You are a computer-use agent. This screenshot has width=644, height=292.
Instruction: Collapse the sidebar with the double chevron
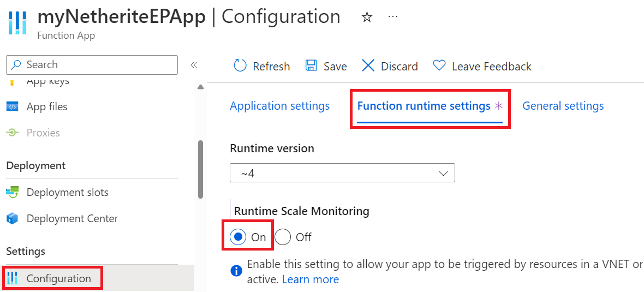point(193,65)
